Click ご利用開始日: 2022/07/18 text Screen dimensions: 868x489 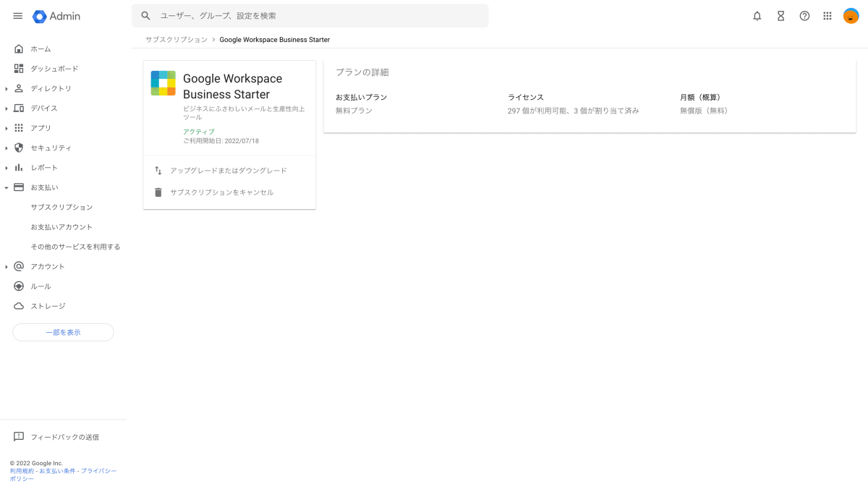tap(221, 141)
